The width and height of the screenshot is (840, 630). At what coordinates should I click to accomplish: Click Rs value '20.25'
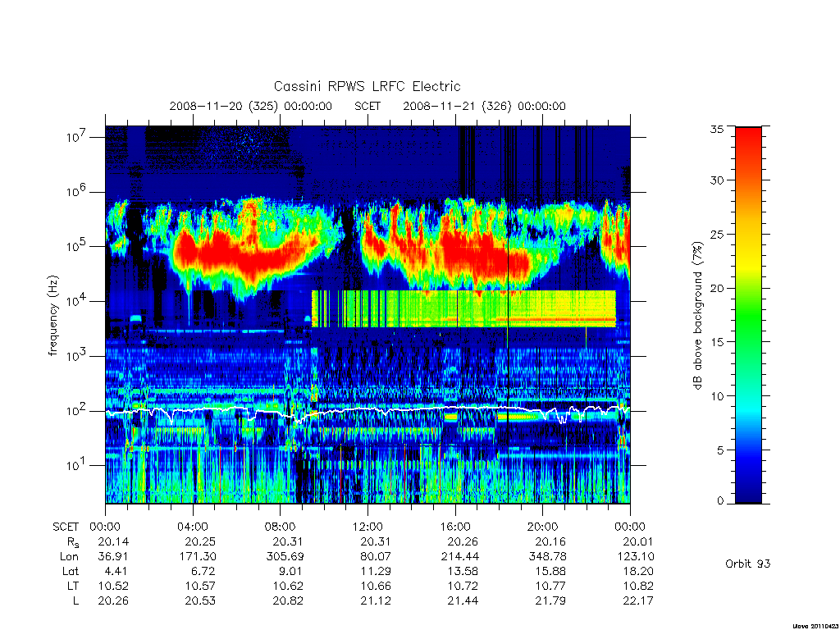(x=200, y=541)
